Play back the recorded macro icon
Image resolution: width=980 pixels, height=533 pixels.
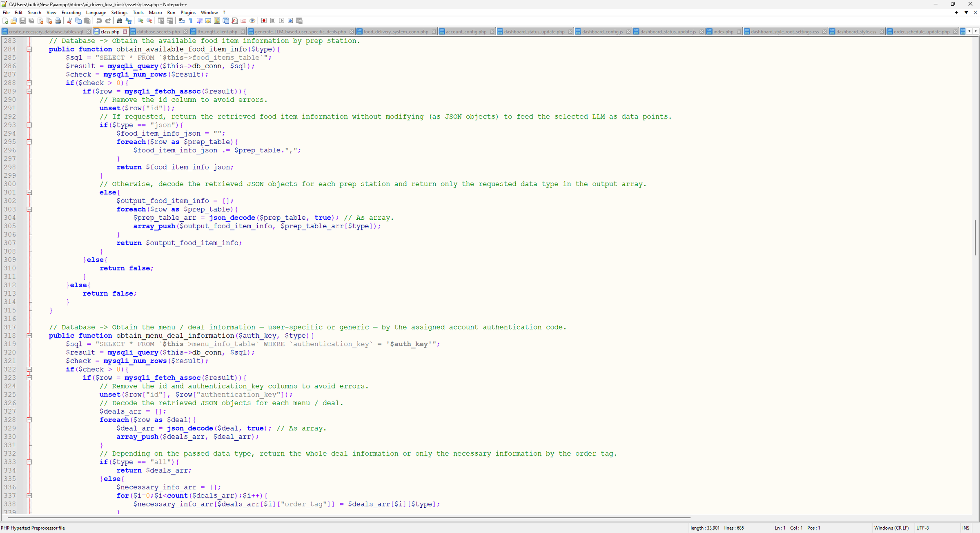[282, 21]
